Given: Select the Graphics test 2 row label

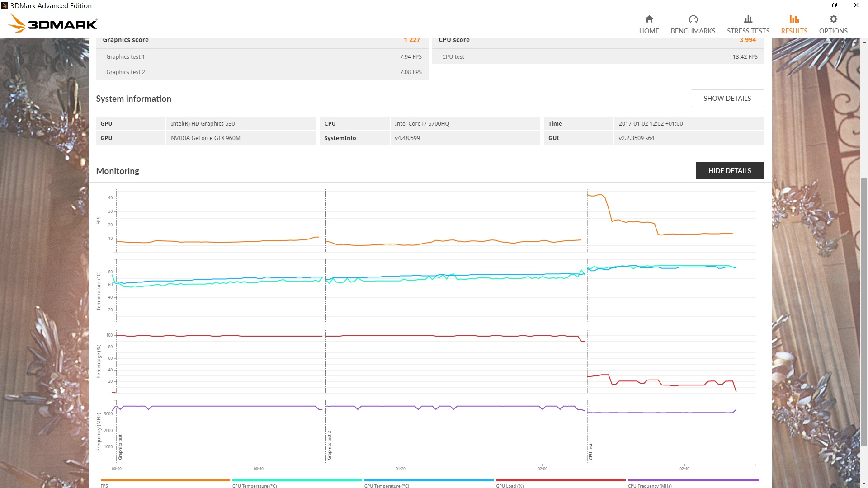Looking at the screenshot, I should (126, 72).
